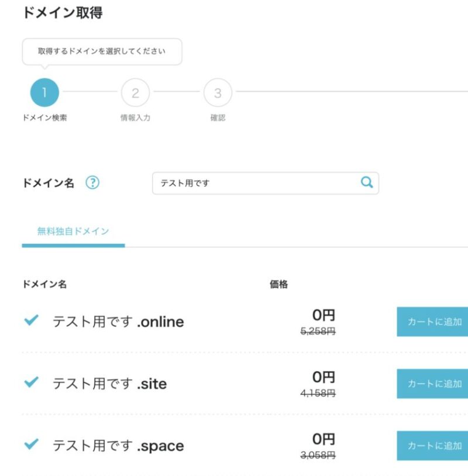Image resolution: width=468 pixels, height=476 pixels.
Task: Click the 価格 column header
Action: 279,284
